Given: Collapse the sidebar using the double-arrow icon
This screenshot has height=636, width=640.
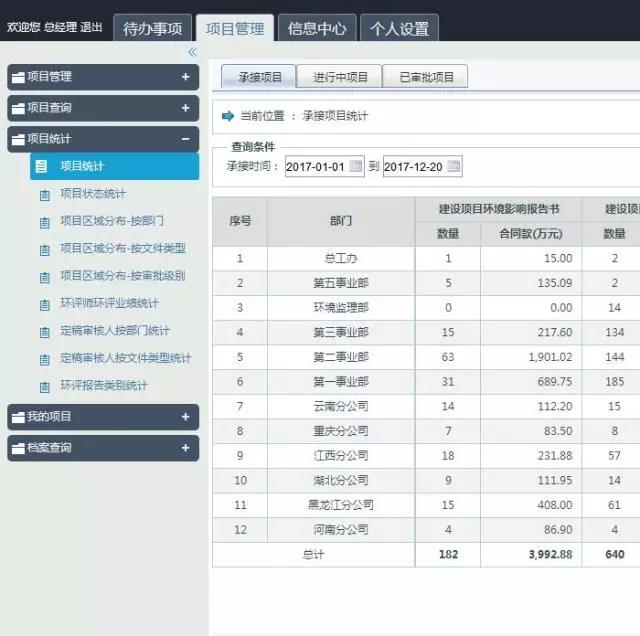Looking at the screenshot, I should tap(192, 52).
